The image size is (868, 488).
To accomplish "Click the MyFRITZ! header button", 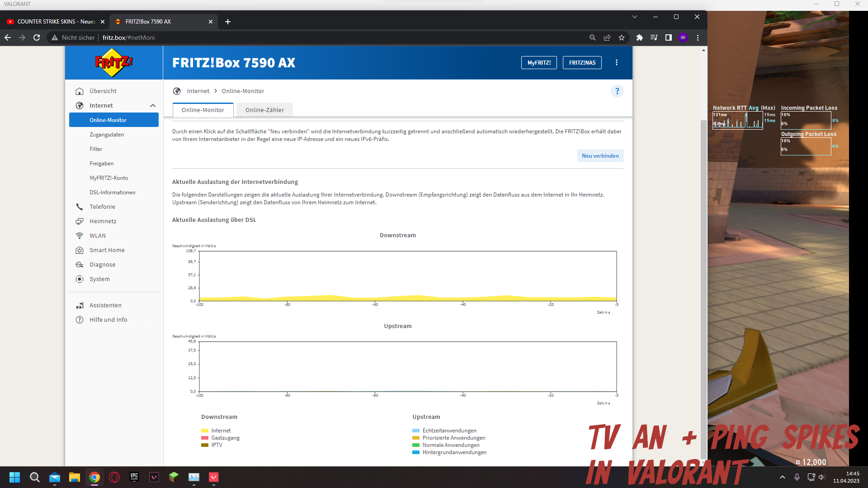I will click(x=539, y=63).
